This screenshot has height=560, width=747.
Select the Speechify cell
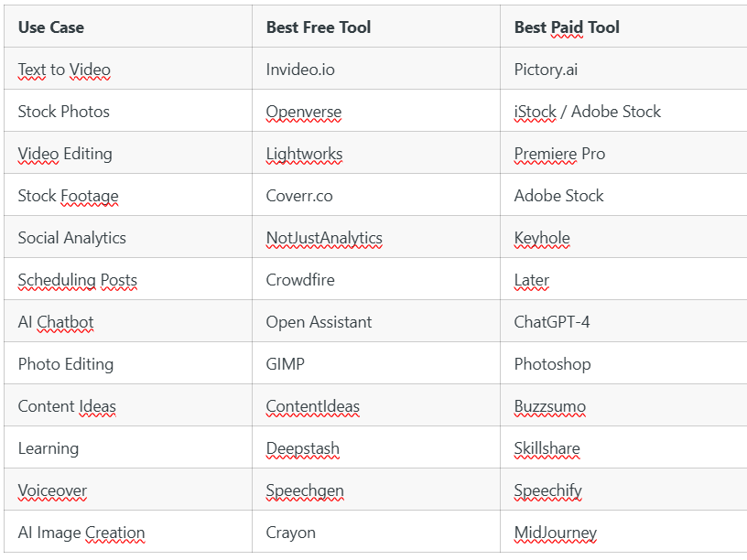(x=623, y=490)
